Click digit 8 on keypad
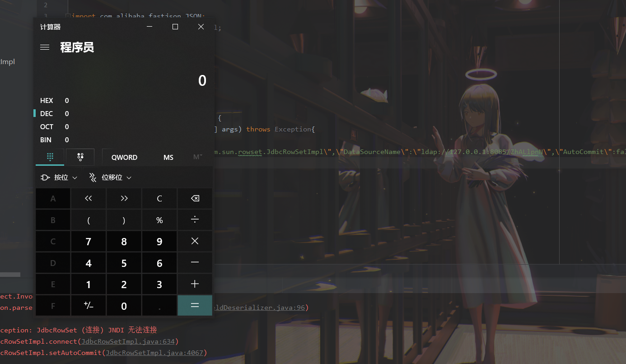Viewport: 626px width, 364px height. pos(124,241)
